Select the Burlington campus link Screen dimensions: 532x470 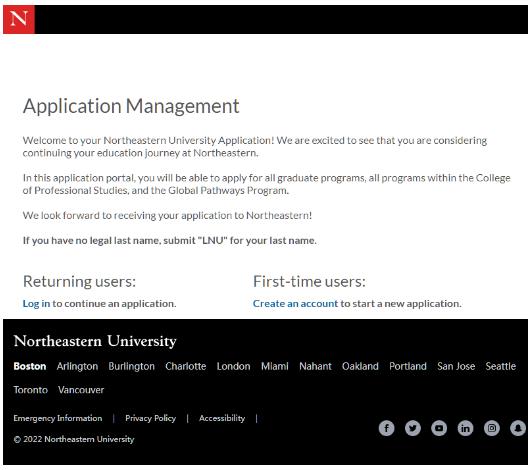click(132, 366)
